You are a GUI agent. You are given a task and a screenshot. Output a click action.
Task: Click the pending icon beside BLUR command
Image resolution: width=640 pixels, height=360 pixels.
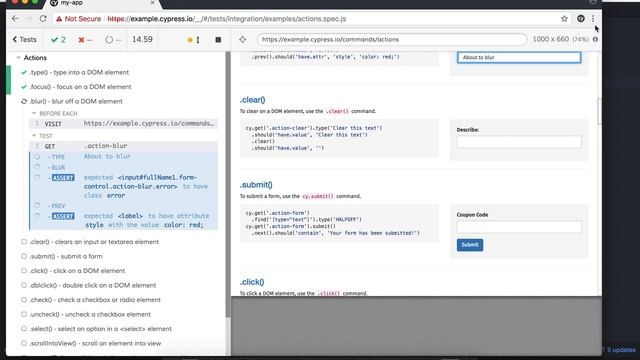pyautogui.click(x=37, y=167)
